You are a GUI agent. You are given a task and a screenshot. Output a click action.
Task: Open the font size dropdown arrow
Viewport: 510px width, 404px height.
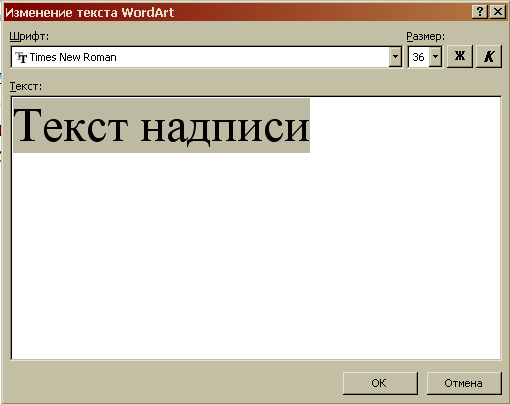435,57
